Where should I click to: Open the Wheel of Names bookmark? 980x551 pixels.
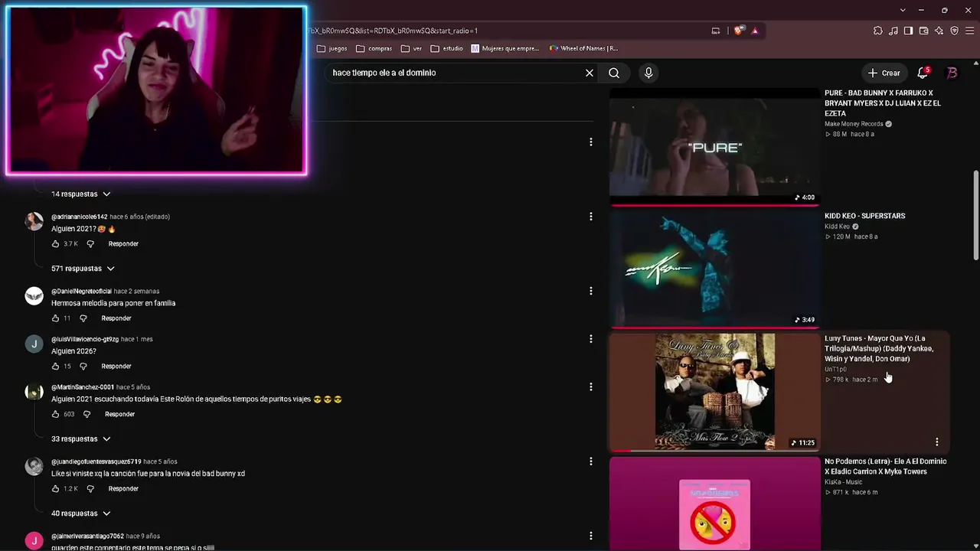click(x=584, y=48)
